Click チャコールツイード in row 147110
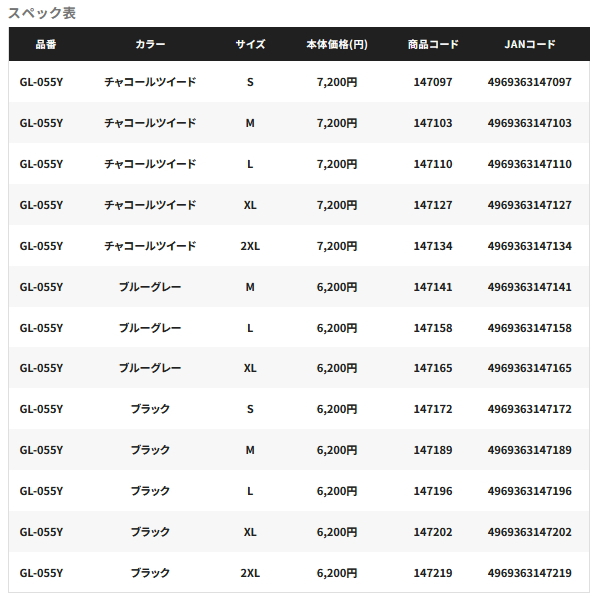Image resolution: width=600 pixels, height=600 pixels. 150,164
